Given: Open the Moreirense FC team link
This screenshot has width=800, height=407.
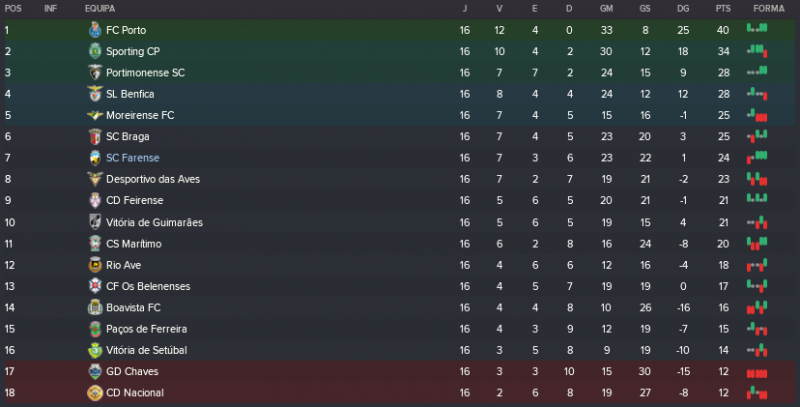Looking at the screenshot, I should (x=140, y=115).
